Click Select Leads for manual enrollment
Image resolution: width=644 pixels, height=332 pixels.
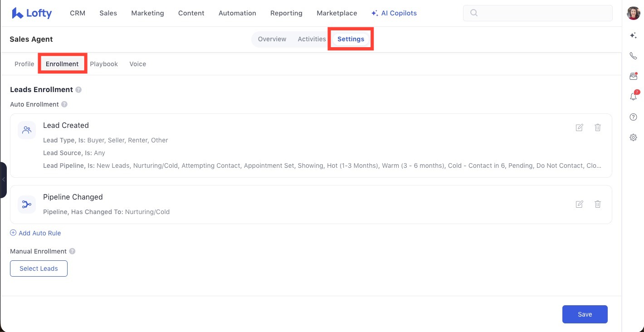(39, 268)
